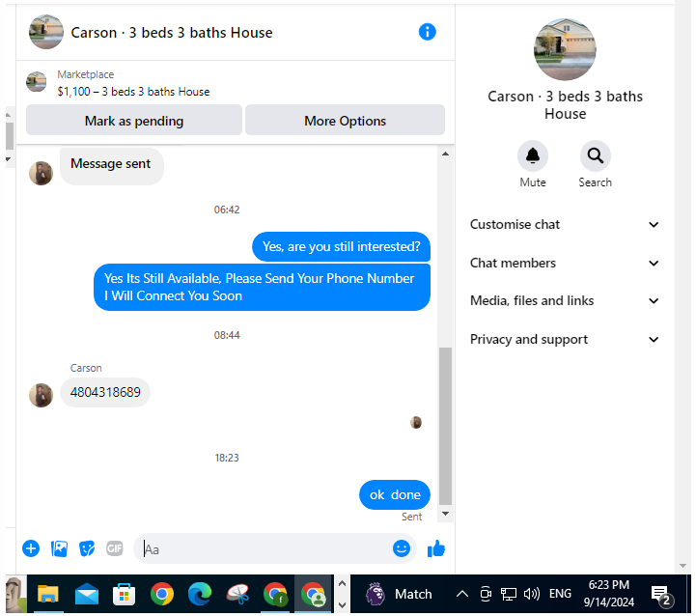Expand the Chat members section
This screenshot has height=616, width=696.
coord(565,263)
